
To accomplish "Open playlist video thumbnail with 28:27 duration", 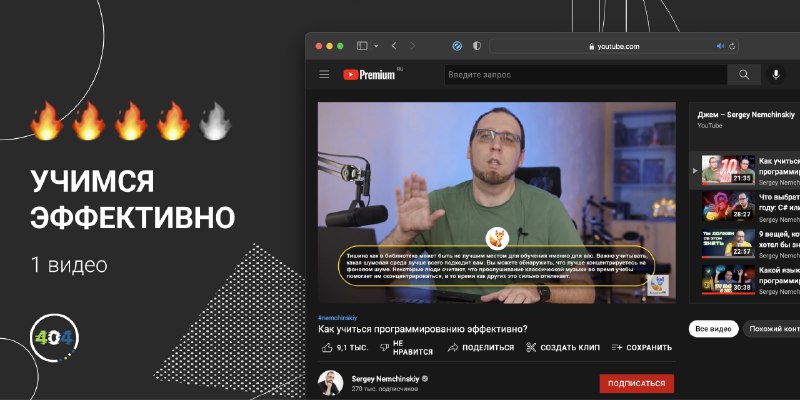I will point(728,207).
